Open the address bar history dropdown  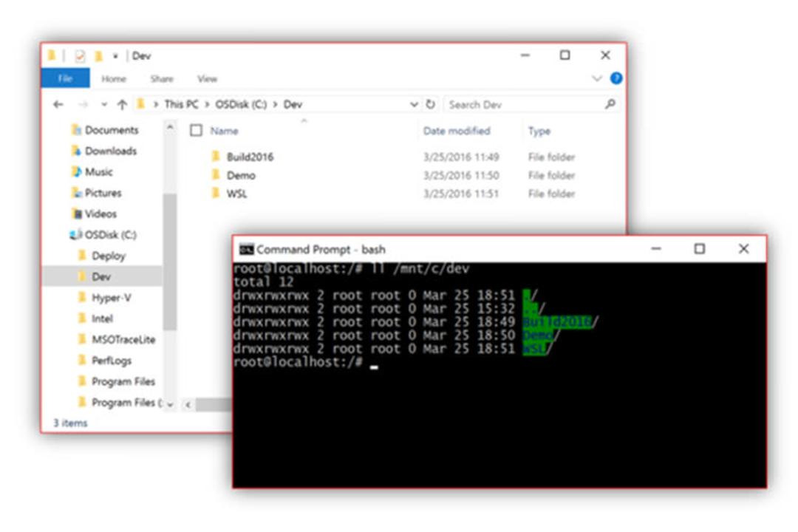pos(414,104)
